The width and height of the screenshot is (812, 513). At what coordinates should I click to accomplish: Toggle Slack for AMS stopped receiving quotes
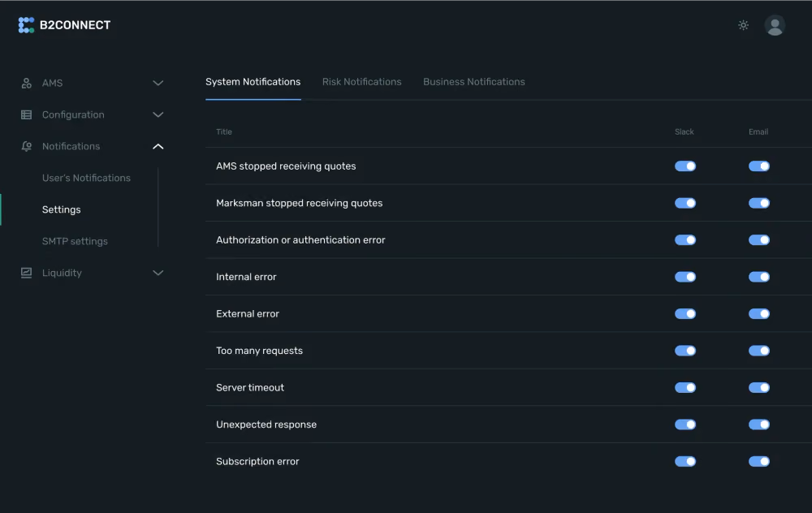coord(685,166)
